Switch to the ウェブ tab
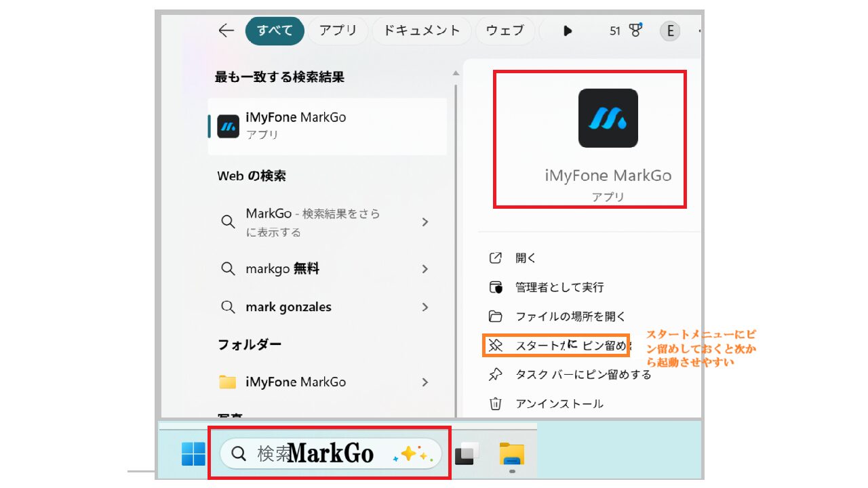Screen dimensions: 868x488 [x=505, y=30]
